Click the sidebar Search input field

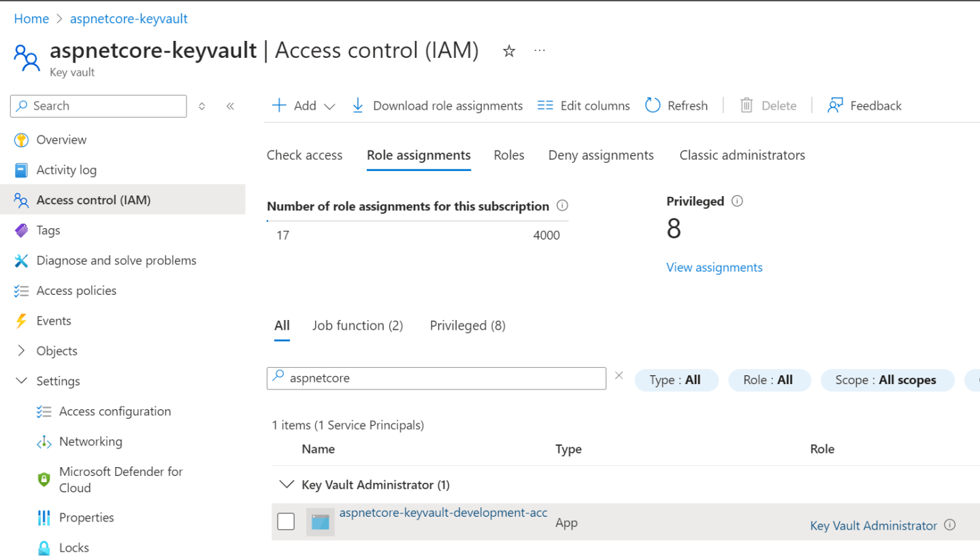tap(99, 106)
